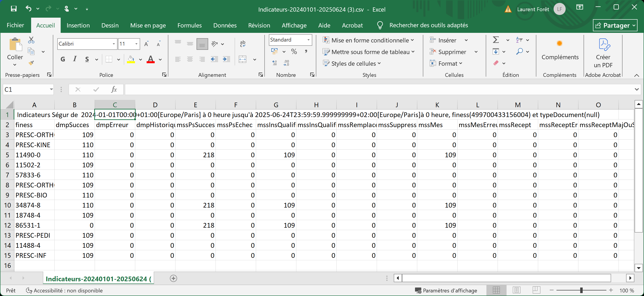Click the Cut scissors icon
The height and width of the screenshot is (296, 644).
click(x=31, y=40)
